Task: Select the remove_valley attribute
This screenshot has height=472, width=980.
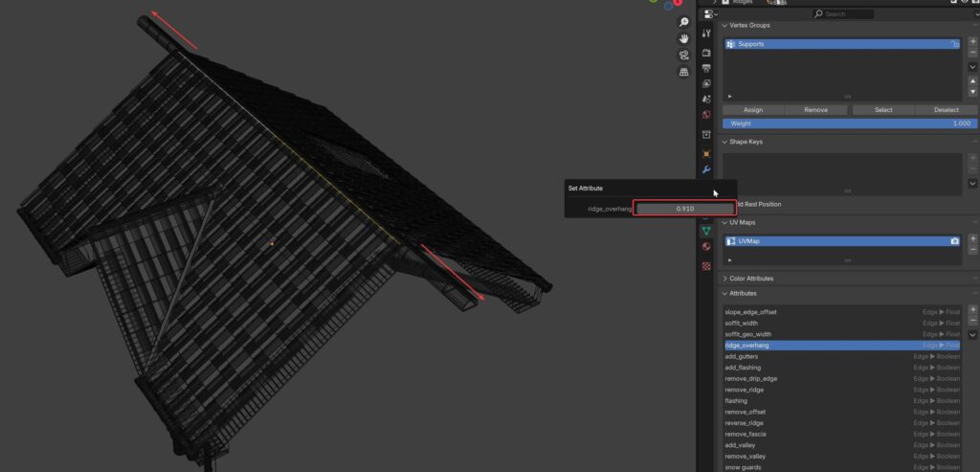Action: pyautogui.click(x=842, y=457)
